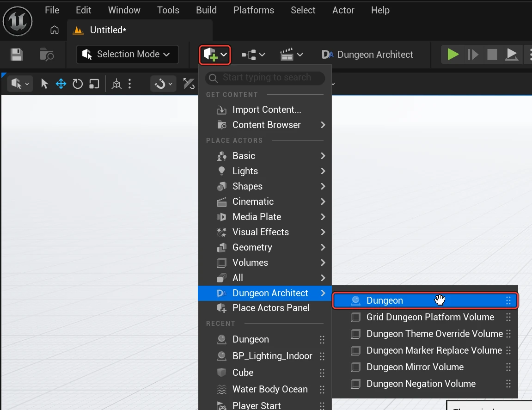Open the Window menu
The width and height of the screenshot is (532, 410).
click(x=124, y=10)
